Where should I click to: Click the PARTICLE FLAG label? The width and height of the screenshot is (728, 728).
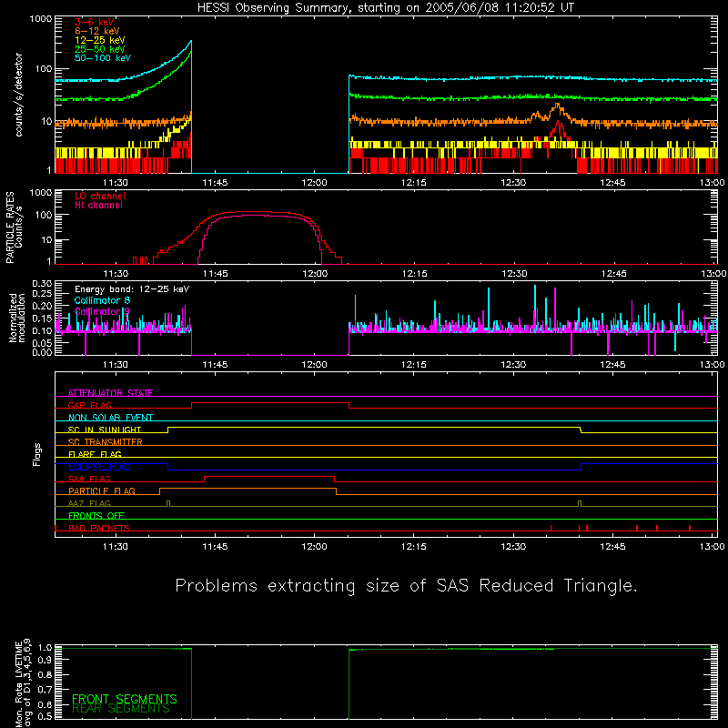pos(102,491)
